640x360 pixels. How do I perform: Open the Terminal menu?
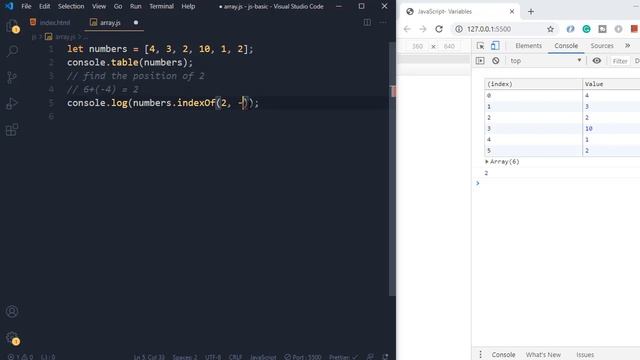pyautogui.click(x=161, y=6)
